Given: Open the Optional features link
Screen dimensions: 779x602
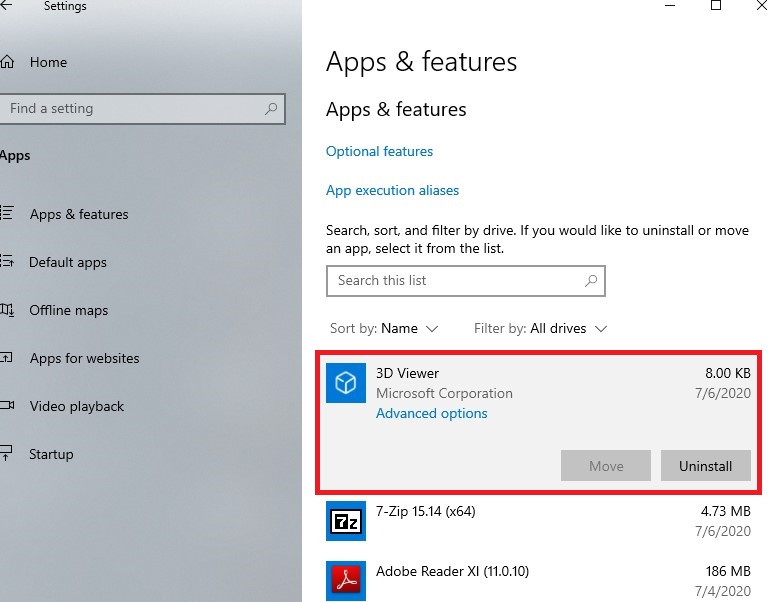Looking at the screenshot, I should click(x=379, y=151).
